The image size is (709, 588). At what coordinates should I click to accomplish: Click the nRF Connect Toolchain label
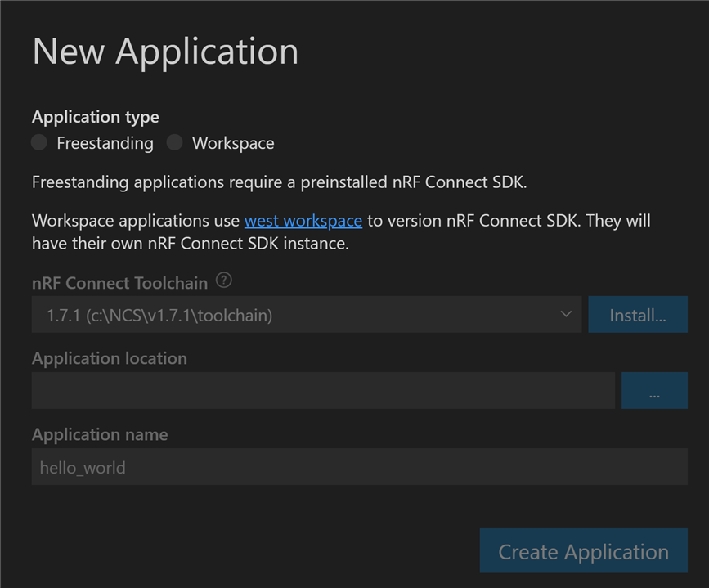(x=120, y=283)
